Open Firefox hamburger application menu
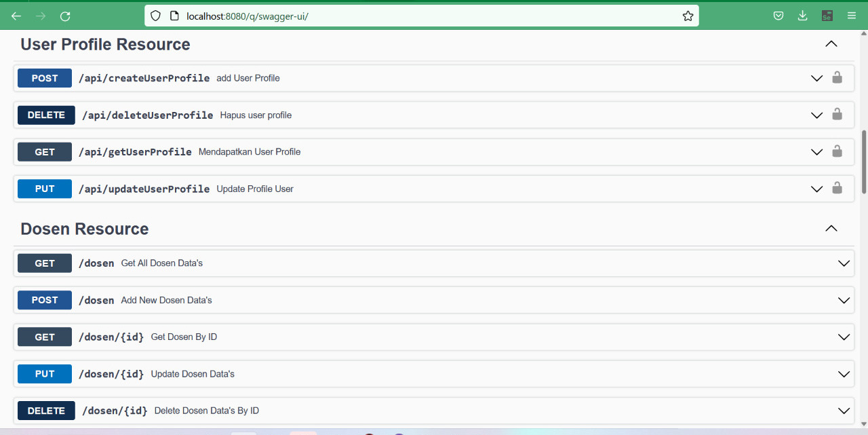 coord(852,16)
